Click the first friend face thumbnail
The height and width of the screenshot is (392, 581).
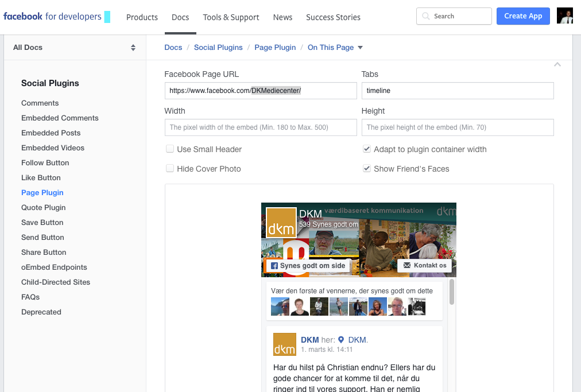280,306
